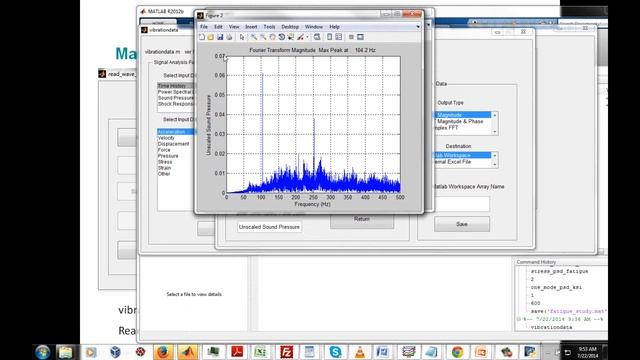Click the Open File folder icon in Figure 2

(x=211, y=37)
